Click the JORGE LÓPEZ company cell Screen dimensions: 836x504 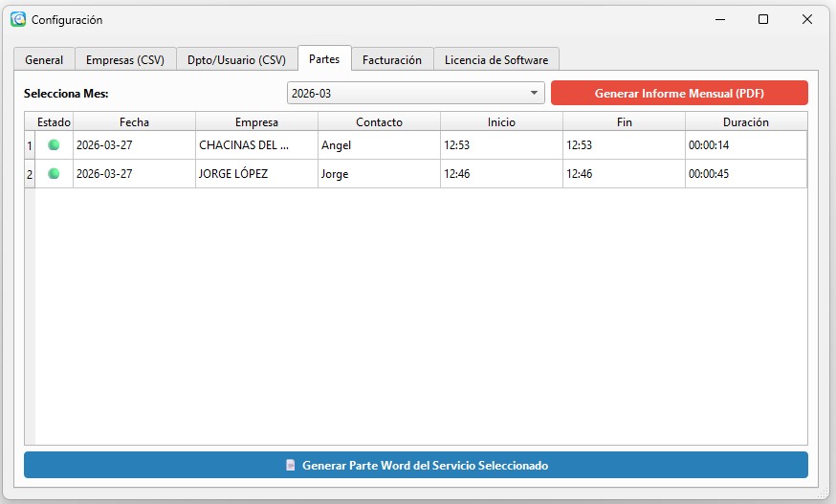256,174
